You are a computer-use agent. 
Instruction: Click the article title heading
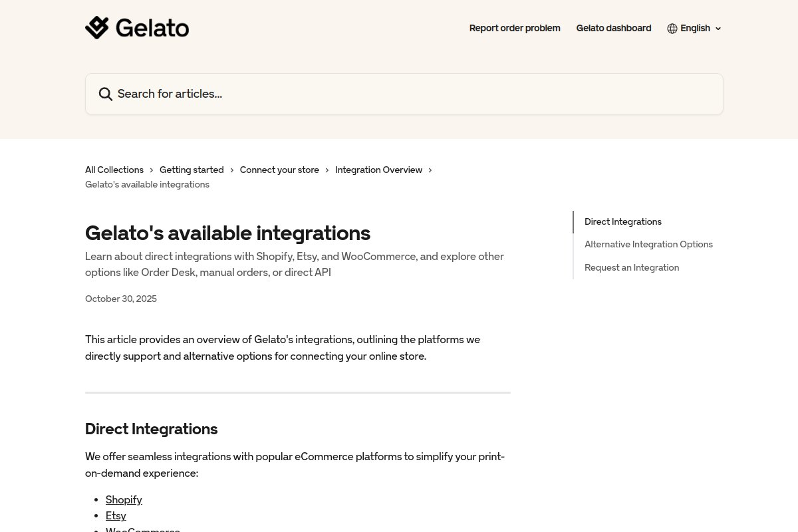click(x=227, y=233)
